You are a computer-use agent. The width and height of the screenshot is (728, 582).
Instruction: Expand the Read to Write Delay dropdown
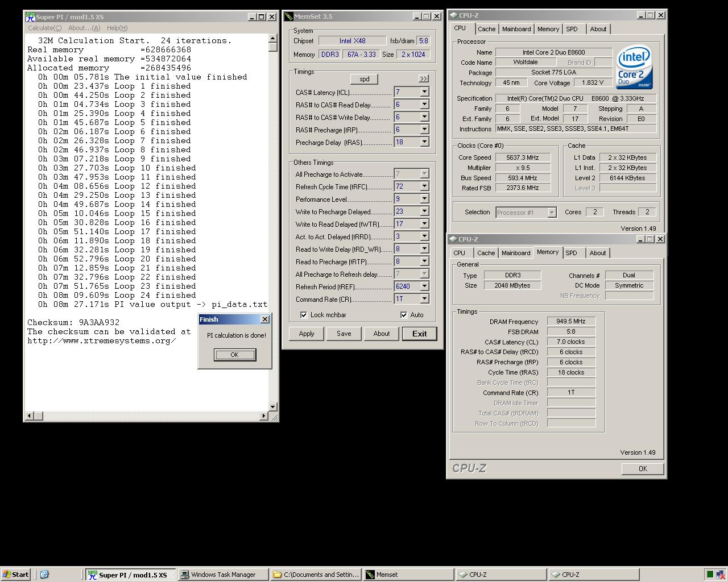[x=424, y=249]
